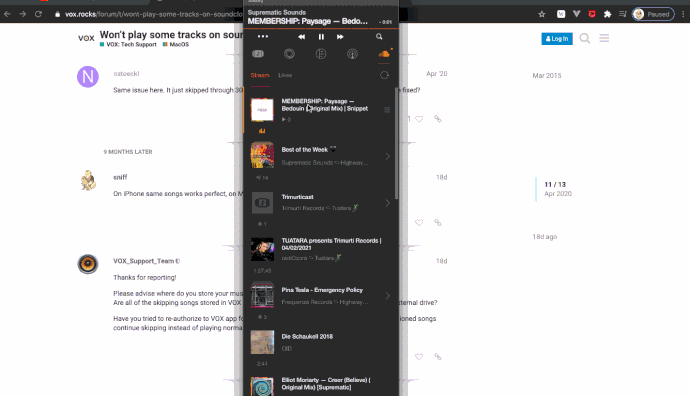Select the SoundCloud source icon
The width and height of the screenshot is (690, 396).
tap(384, 54)
